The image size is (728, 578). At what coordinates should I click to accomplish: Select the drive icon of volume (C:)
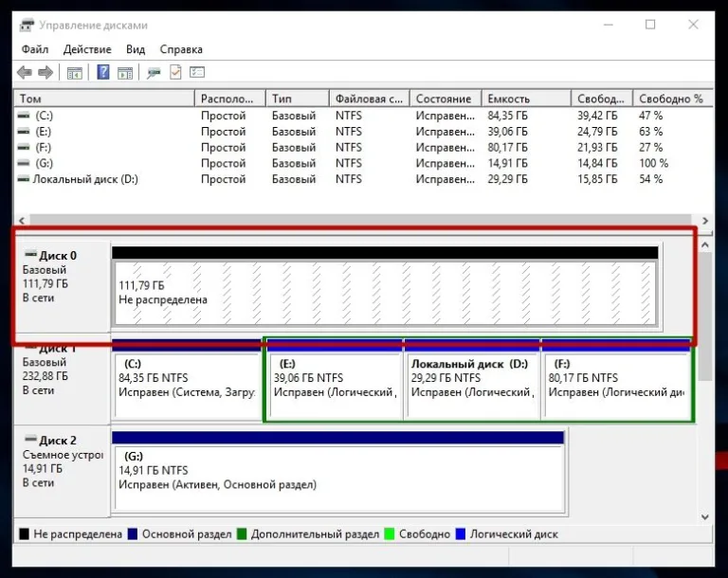point(23,116)
